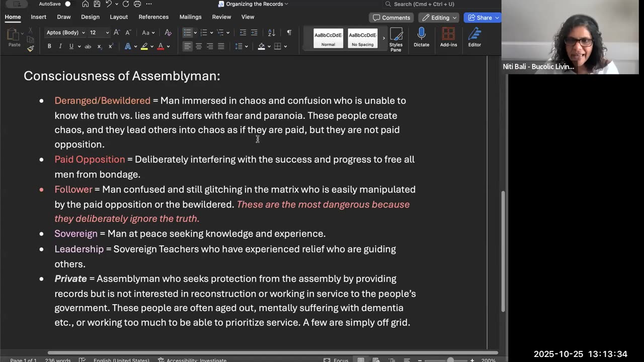Open the Review tab

221,17
